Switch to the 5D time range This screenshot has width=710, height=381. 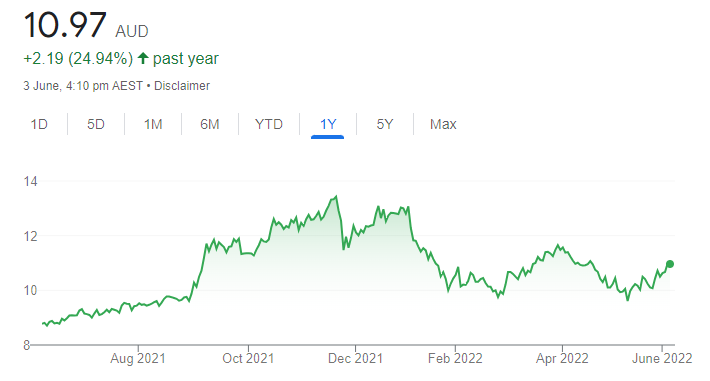click(x=96, y=124)
